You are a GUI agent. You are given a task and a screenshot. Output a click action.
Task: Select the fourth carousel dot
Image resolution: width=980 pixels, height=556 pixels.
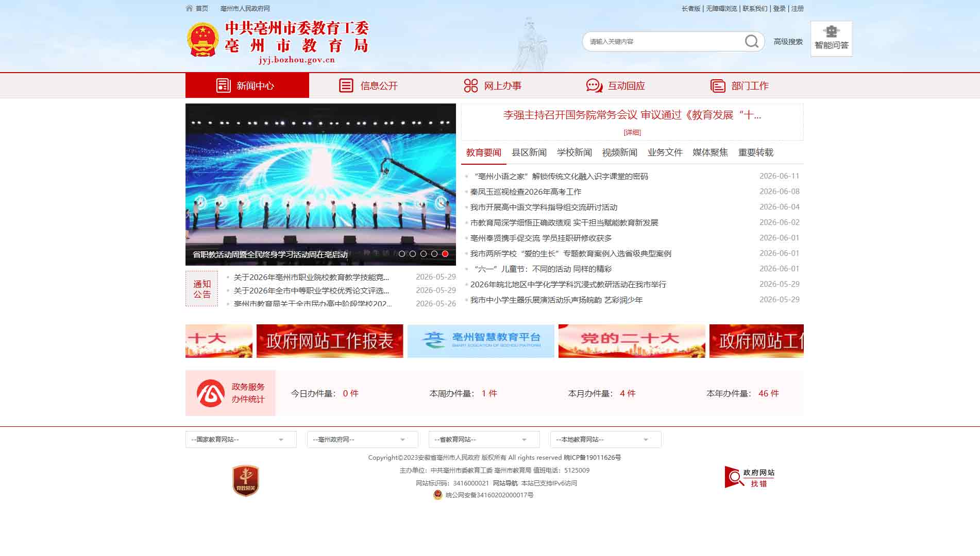click(434, 254)
